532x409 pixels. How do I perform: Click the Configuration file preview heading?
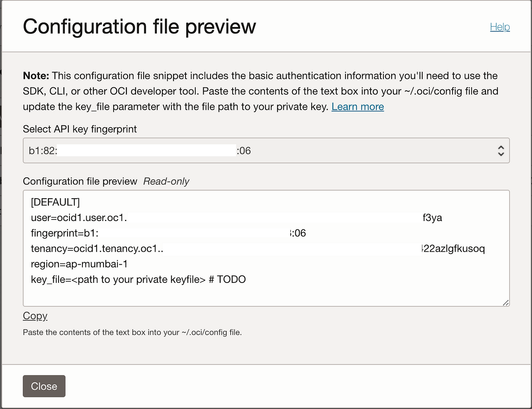139,27
